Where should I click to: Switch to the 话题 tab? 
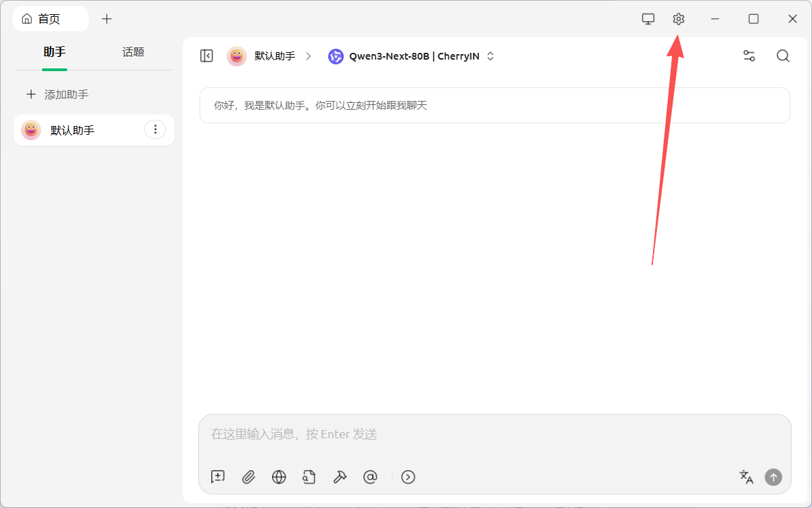coord(133,52)
